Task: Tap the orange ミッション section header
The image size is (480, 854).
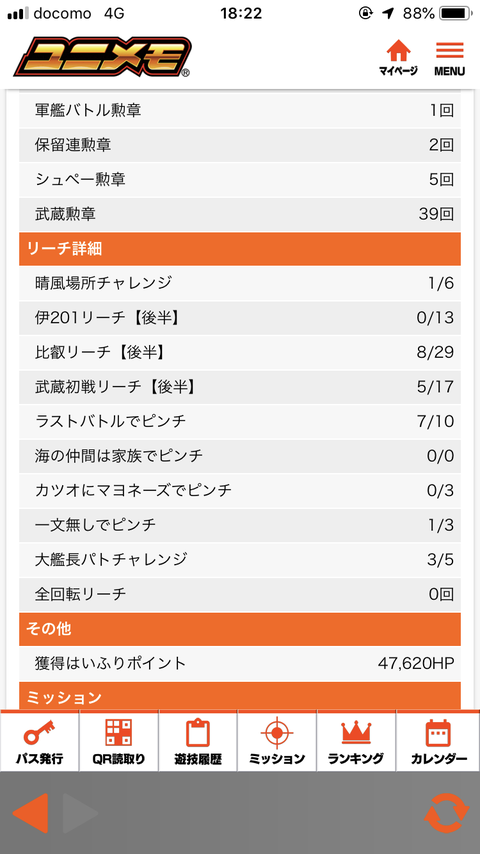Action: [240, 696]
